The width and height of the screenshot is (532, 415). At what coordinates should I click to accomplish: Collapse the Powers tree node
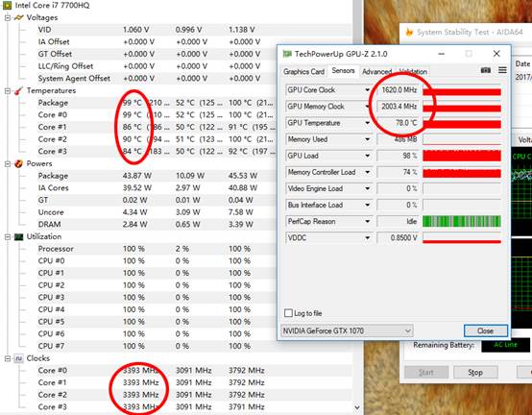point(8,163)
